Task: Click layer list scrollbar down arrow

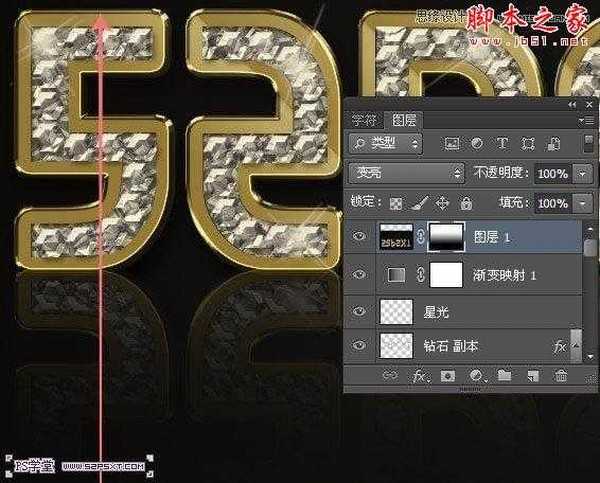Action: click(591, 357)
